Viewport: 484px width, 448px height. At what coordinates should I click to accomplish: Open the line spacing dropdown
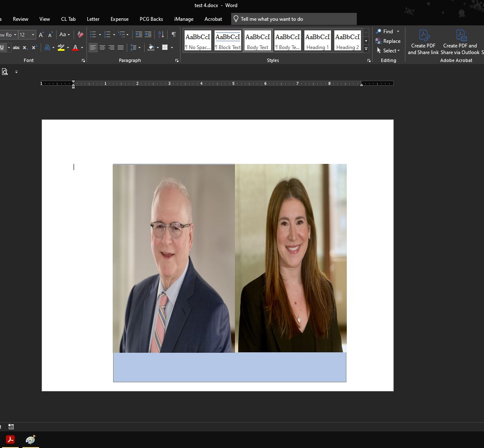click(x=136, y=47)
